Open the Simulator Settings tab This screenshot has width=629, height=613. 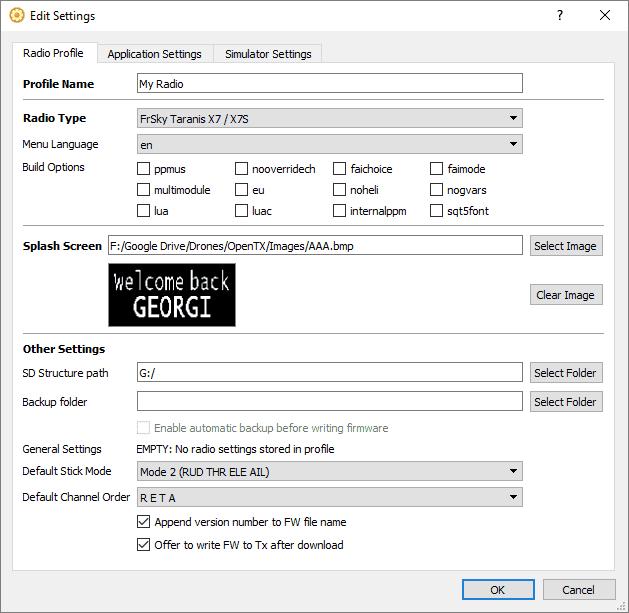pyautogui.click(x=268, y=54)
